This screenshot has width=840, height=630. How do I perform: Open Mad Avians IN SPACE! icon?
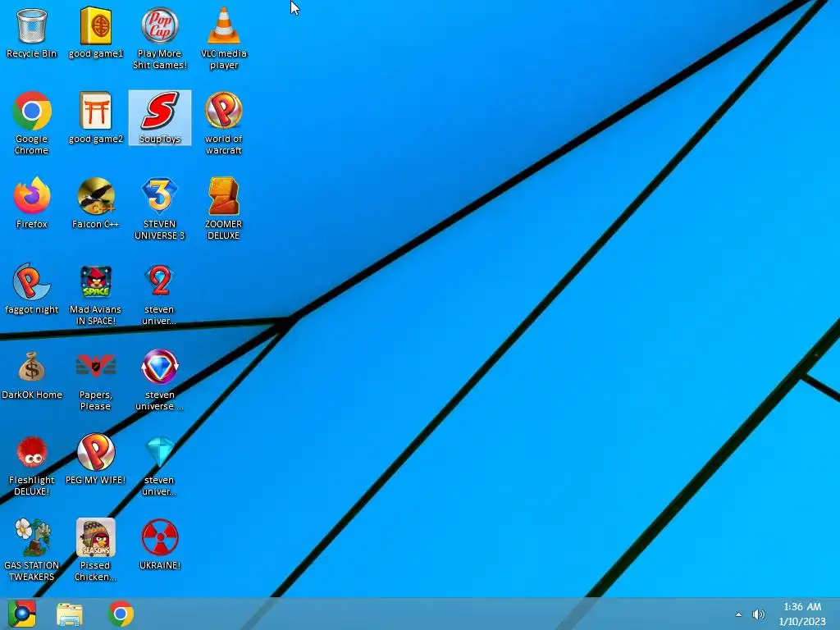(96, 294)
